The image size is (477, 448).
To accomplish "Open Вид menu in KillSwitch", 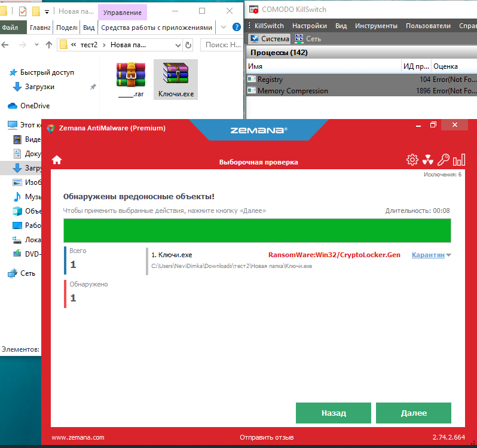I will (x=341, y=26).
